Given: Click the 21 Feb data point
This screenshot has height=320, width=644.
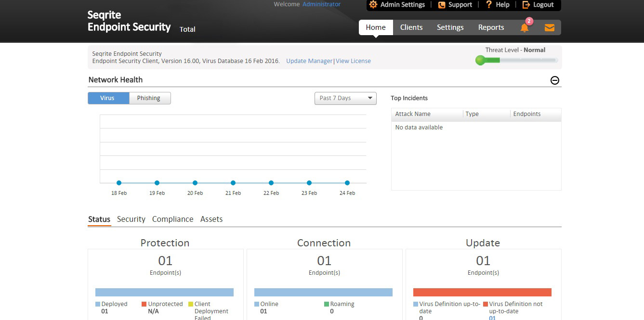Looking at the screenshot, I should point(233,183).
